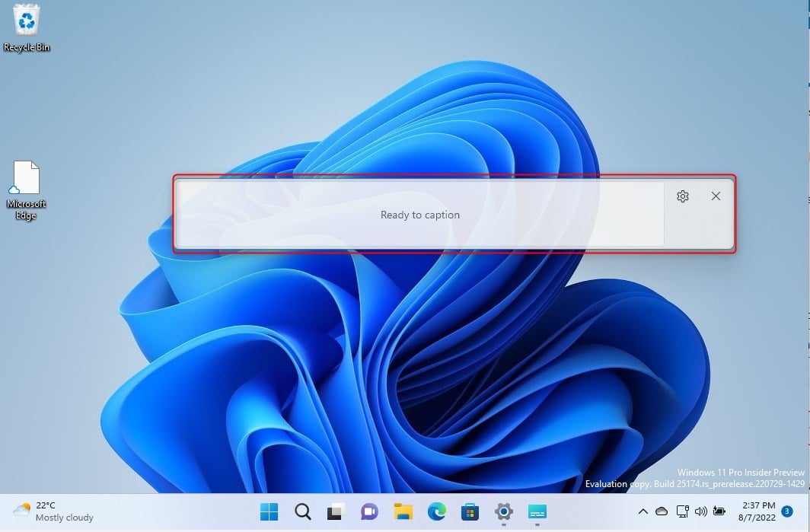Open taskbar Search
Viewport: 810px width, 532px height.
302,511
